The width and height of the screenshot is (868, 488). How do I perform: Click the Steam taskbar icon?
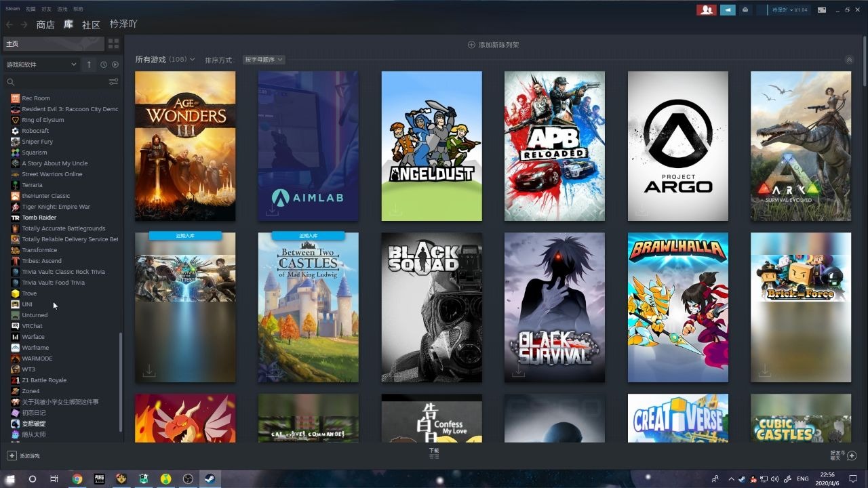210,479
